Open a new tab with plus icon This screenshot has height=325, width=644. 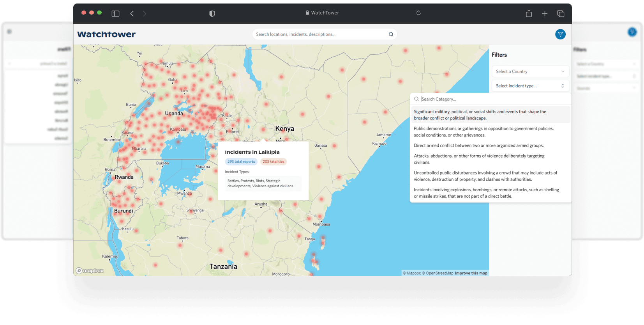pyautogui.click(x=545, y=14)
